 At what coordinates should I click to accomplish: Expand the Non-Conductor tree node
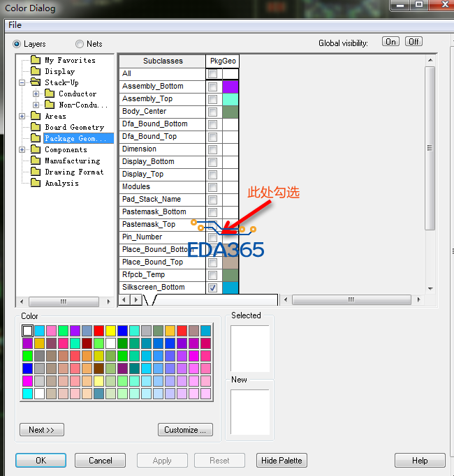[x=36, y=105]
